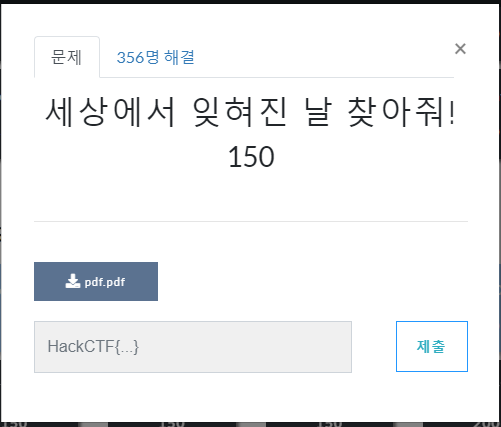Click the download icon beside pdf.pdf
Viewport: 501px width, 427px height.
pyautogui.click(x=73, y=281)
